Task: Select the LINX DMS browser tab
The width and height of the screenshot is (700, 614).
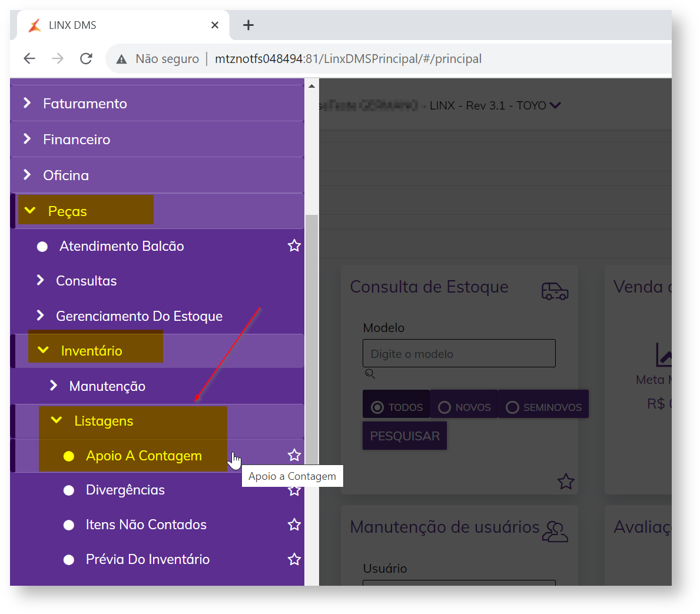Action: (x=123, y=25)
